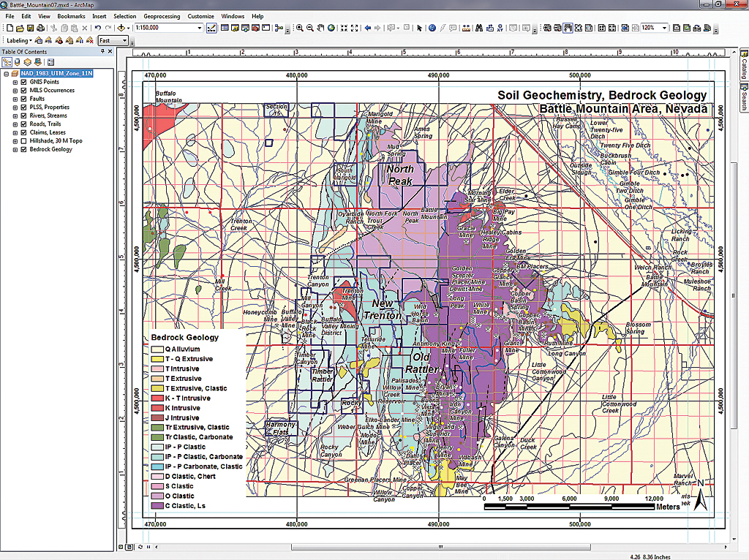Open the Find binoculars tool
749x560 pixels.
coord(479,29)
